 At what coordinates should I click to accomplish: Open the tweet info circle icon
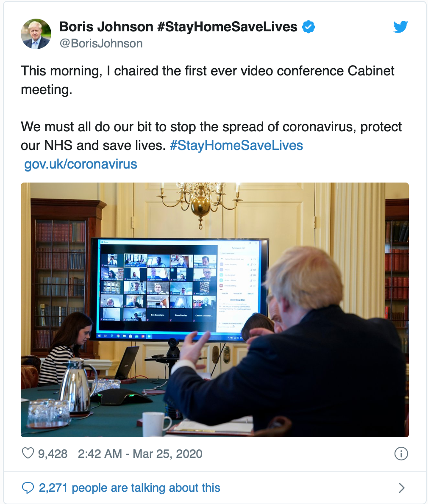[x=401, y=454]
